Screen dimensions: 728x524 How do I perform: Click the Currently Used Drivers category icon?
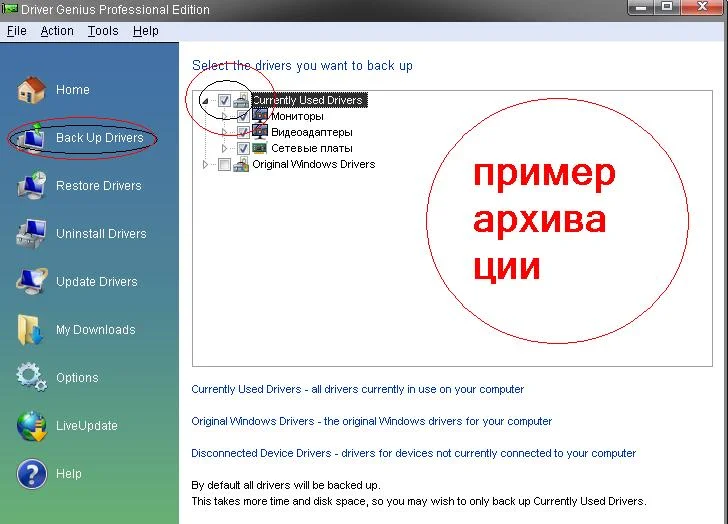tap(241, 100)
